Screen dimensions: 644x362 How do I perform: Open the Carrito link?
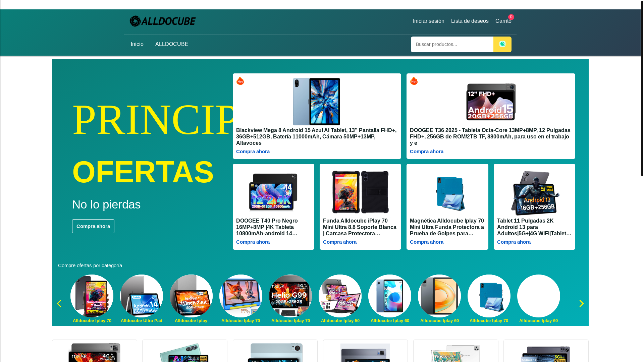[503, 21]
